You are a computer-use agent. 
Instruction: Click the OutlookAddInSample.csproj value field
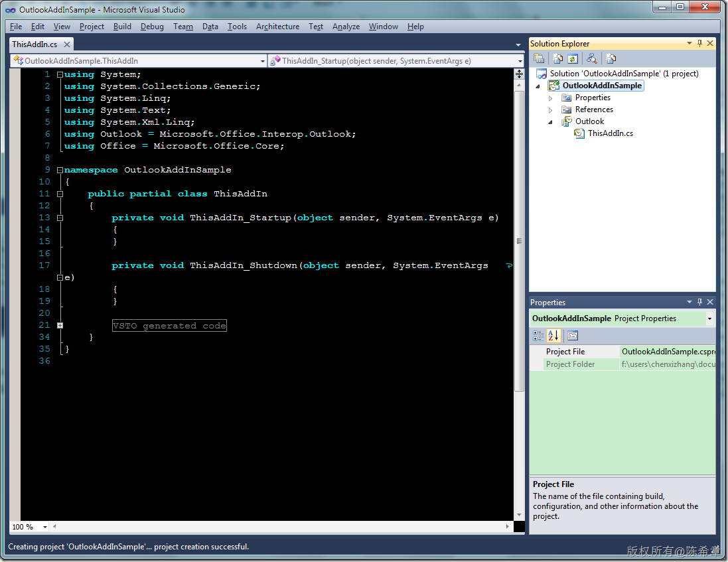(x=668, y=351)
